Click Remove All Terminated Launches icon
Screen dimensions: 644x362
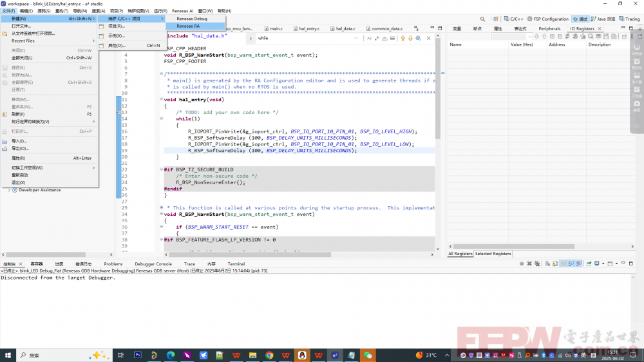coord(537,264)
